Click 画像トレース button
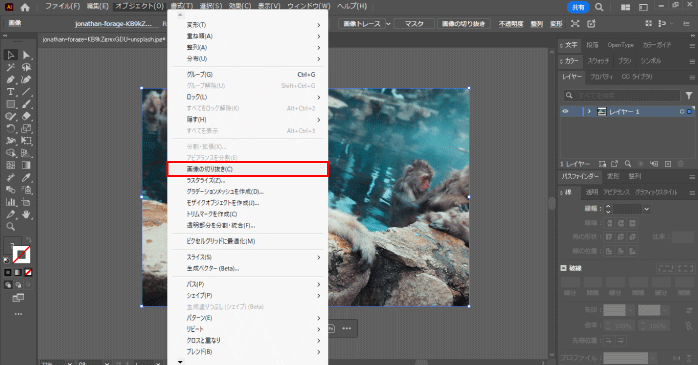Viewport: 698px width, 365px height. coord(362,24)
